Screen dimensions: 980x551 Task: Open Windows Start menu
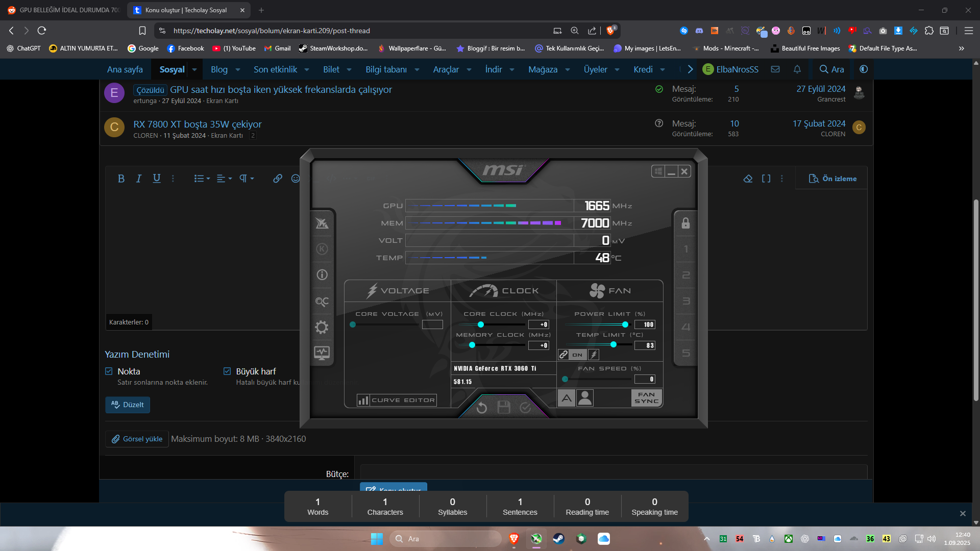[377, 539]
